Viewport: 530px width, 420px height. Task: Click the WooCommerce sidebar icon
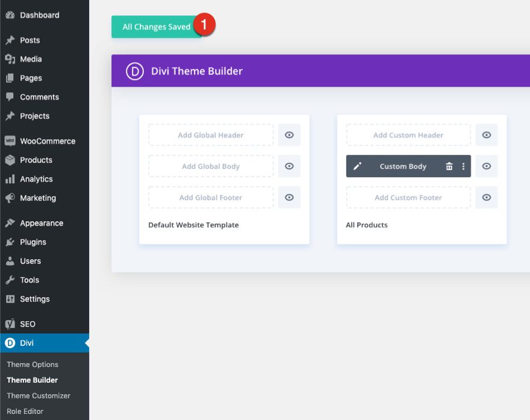pos(10,140)
